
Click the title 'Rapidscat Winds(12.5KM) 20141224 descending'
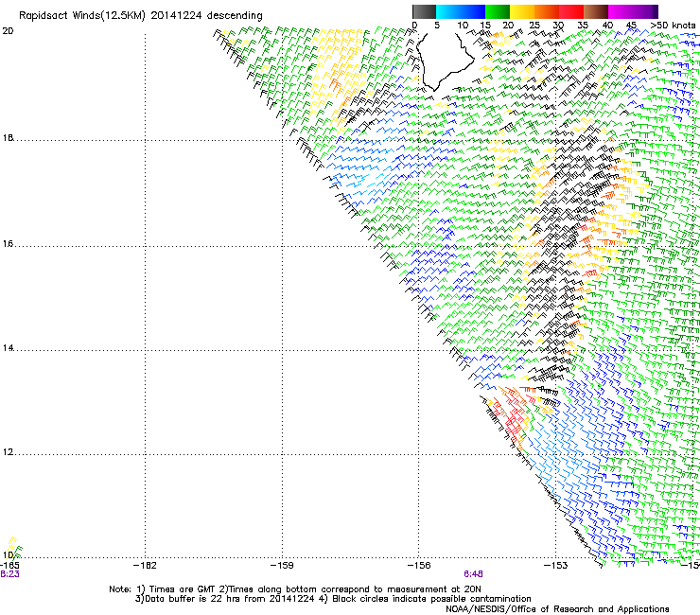click(141, 16)
